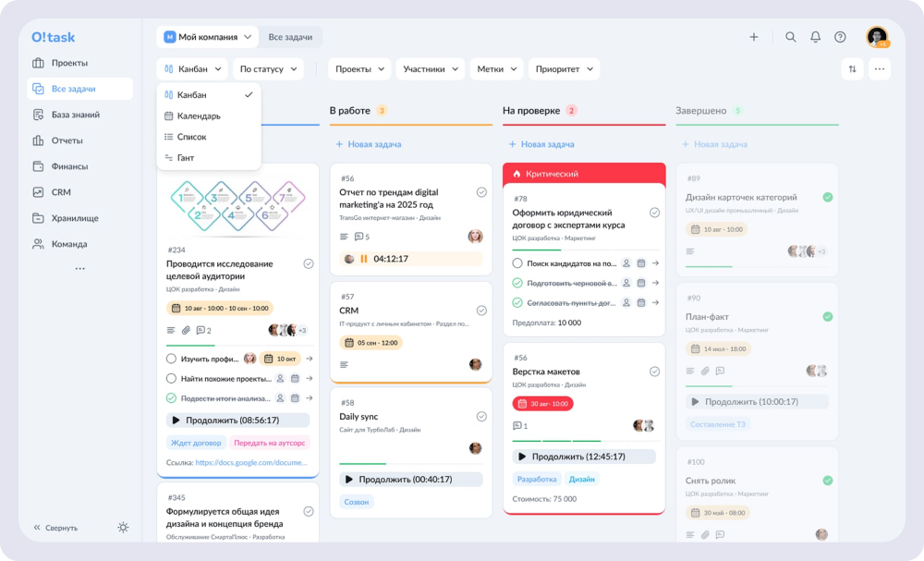The height and width of the screenshot is (561, 924).
Task: Click Ждет договор tag
Action: (196, 443)
